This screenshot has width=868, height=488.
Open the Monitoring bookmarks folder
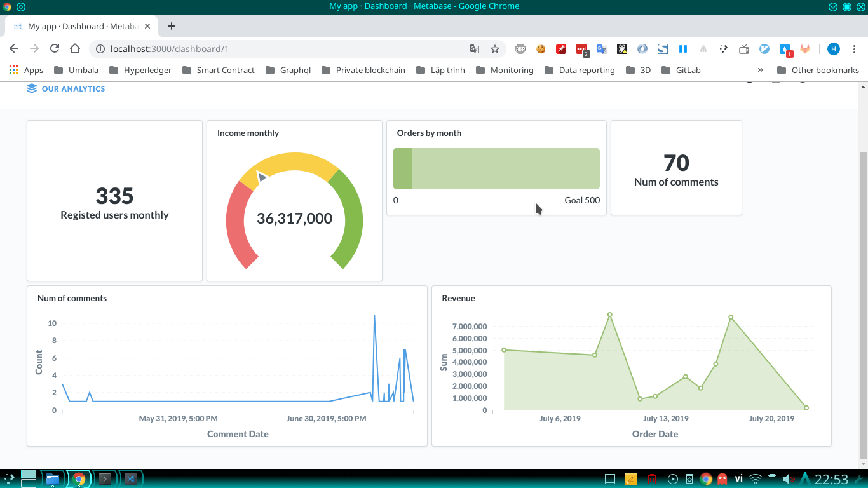coord(505,70)
